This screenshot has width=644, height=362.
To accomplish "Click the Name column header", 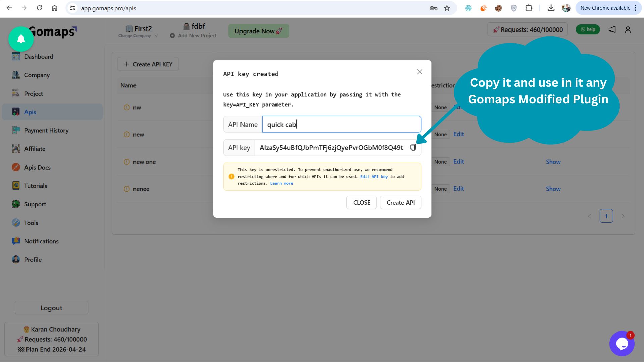I will pos(128,85).
